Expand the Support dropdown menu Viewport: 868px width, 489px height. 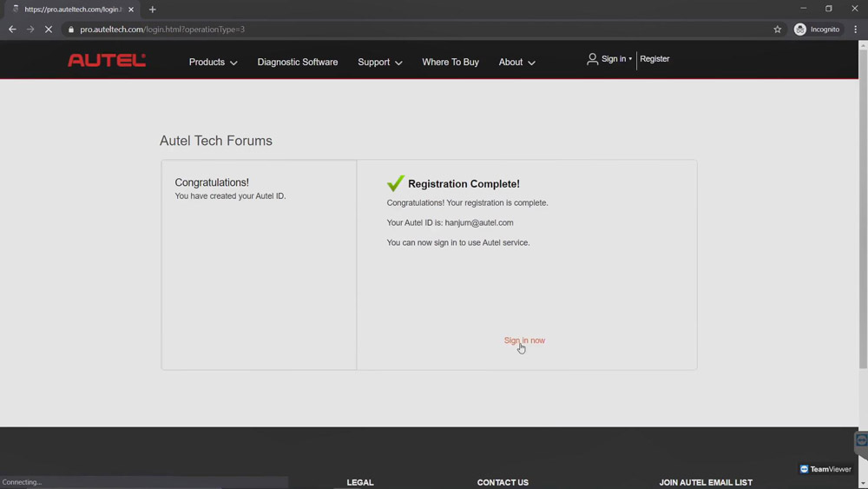click(380, 62)
